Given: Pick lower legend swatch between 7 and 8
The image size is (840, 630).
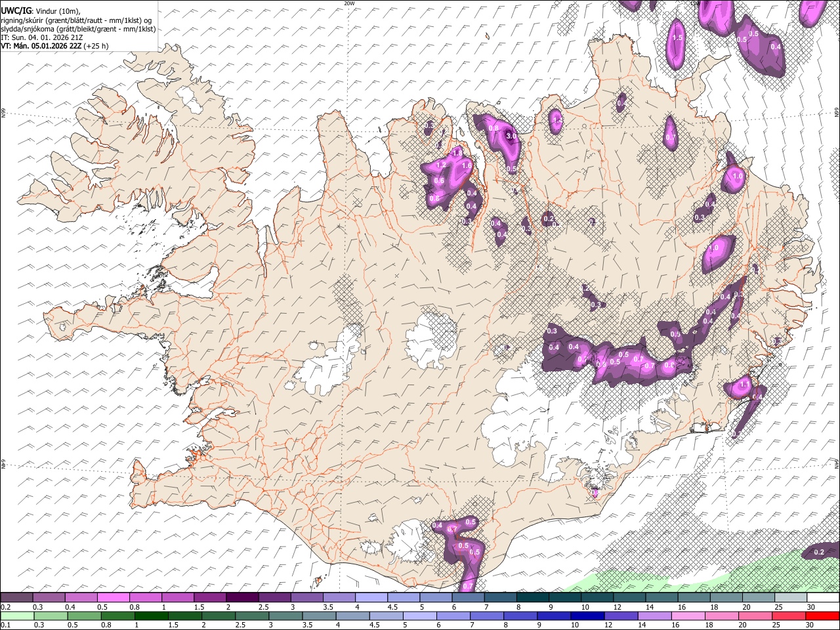Looking at the screenshot, I should [486, 616].
